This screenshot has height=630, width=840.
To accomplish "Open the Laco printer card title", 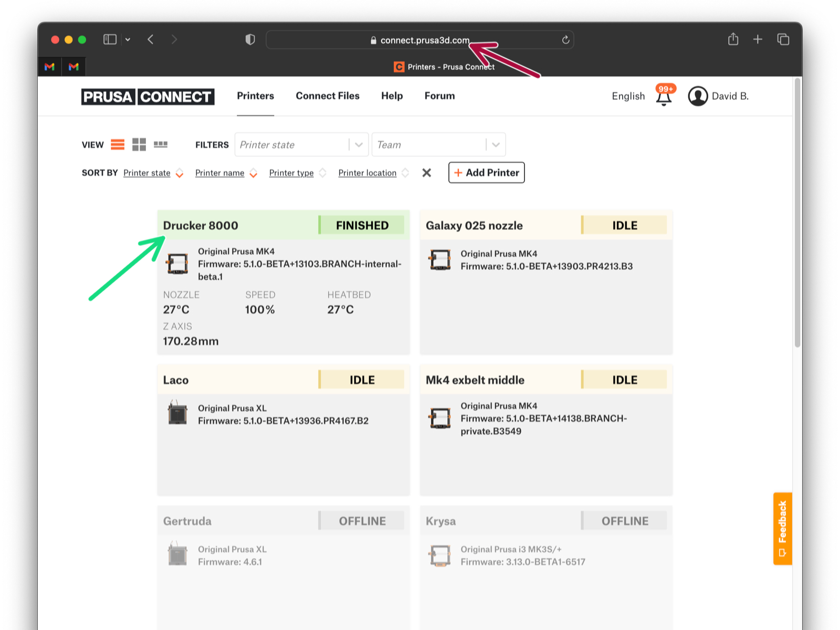I will tap(176, 380).
